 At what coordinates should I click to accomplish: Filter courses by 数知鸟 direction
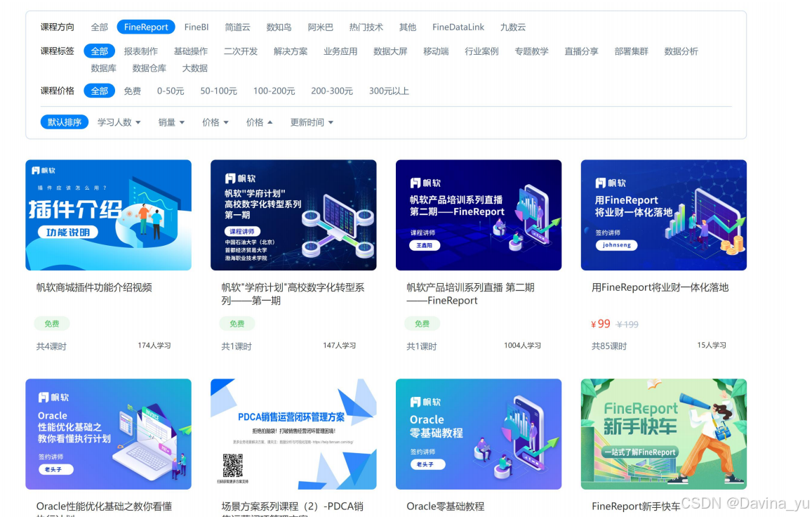pos(279,27)
